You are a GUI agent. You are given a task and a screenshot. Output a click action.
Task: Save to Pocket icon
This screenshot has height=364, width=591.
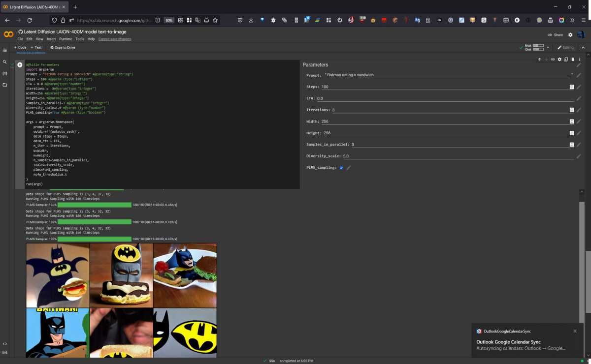240,20
